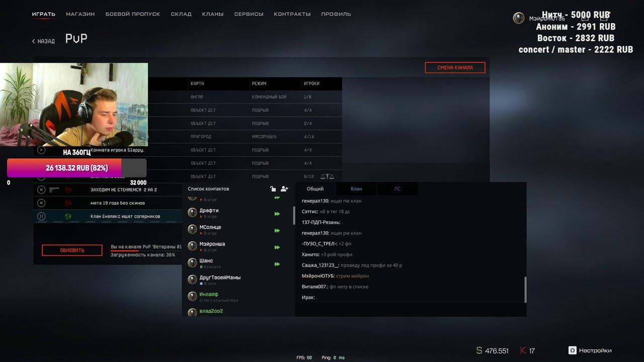Go back with the НАЗАД link

pos(44,41)
